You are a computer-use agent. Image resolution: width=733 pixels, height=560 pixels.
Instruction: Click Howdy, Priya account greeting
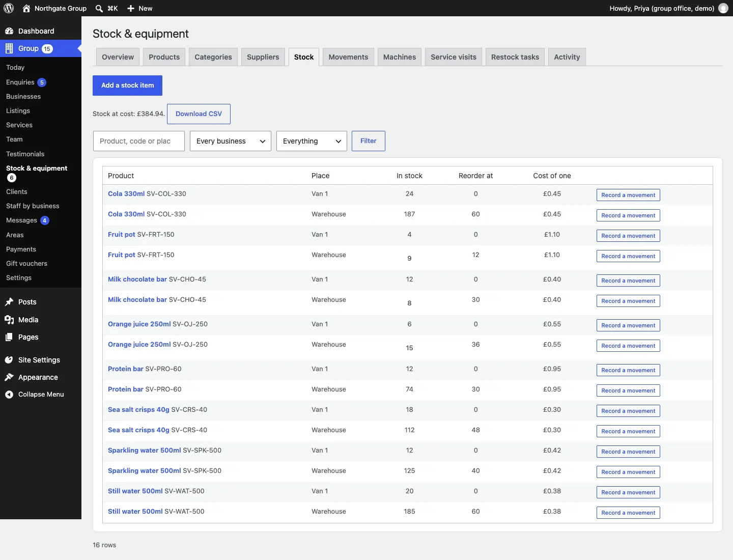(x=662, y=8)
